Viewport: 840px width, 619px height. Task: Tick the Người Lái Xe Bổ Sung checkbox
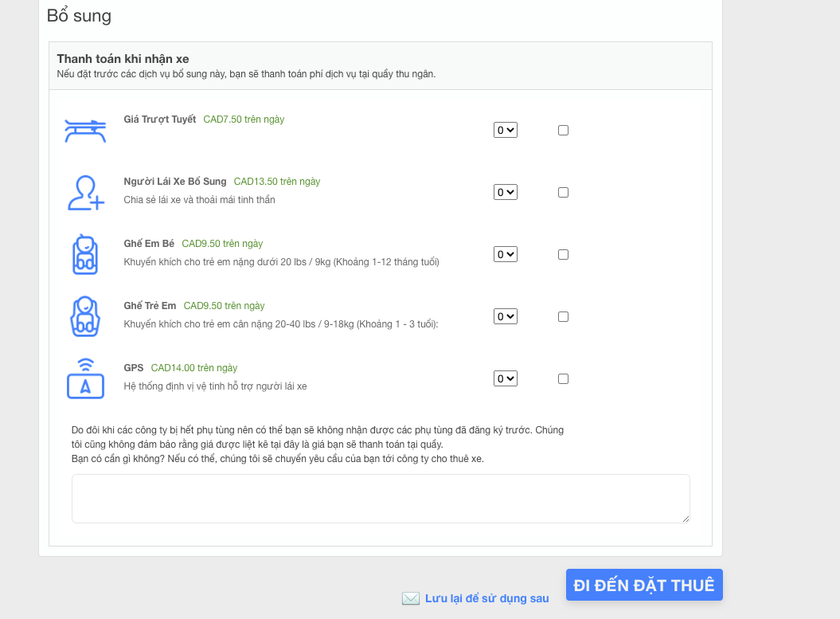[563, 192]
